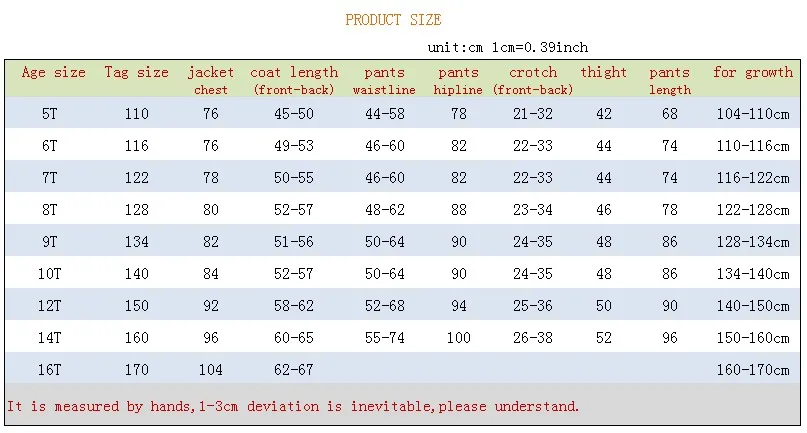Click the thight column header

point(604,72)
